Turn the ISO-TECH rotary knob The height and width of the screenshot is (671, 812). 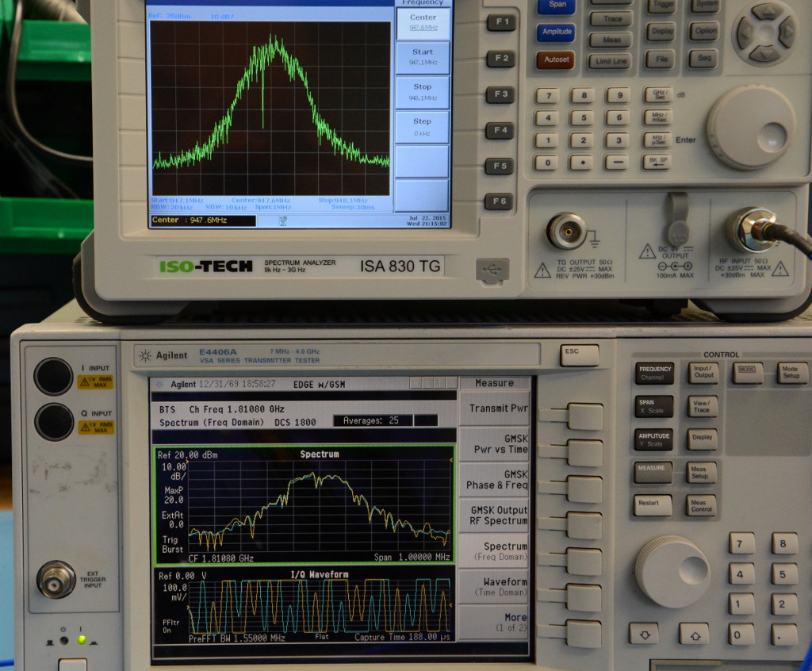(751, 128)
